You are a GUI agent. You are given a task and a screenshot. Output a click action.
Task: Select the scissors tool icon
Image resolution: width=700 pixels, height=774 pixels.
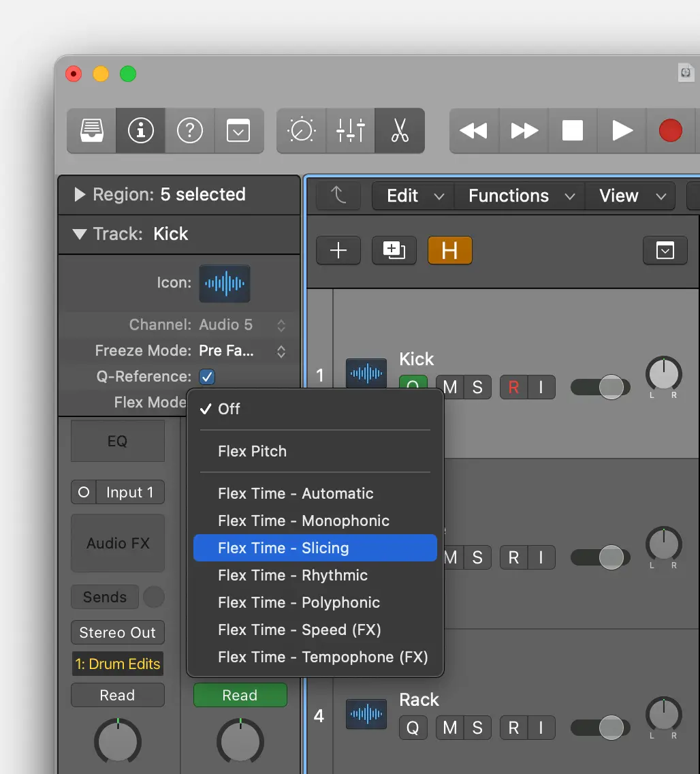point(400,130)
